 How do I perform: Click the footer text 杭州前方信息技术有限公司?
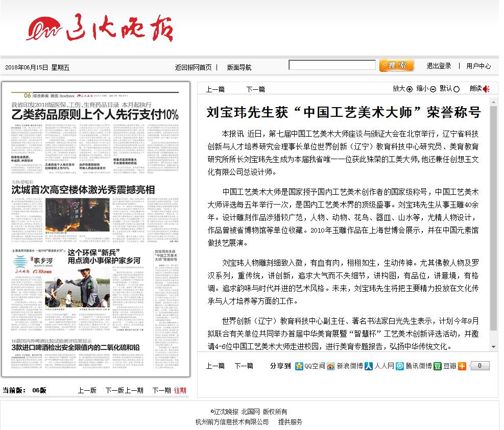coord(232,422)
